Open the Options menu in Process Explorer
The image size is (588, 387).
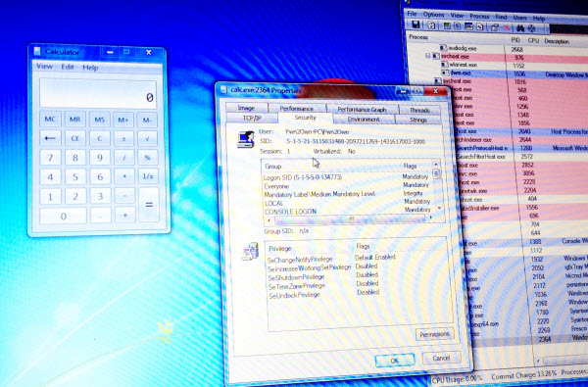(433, 15)
